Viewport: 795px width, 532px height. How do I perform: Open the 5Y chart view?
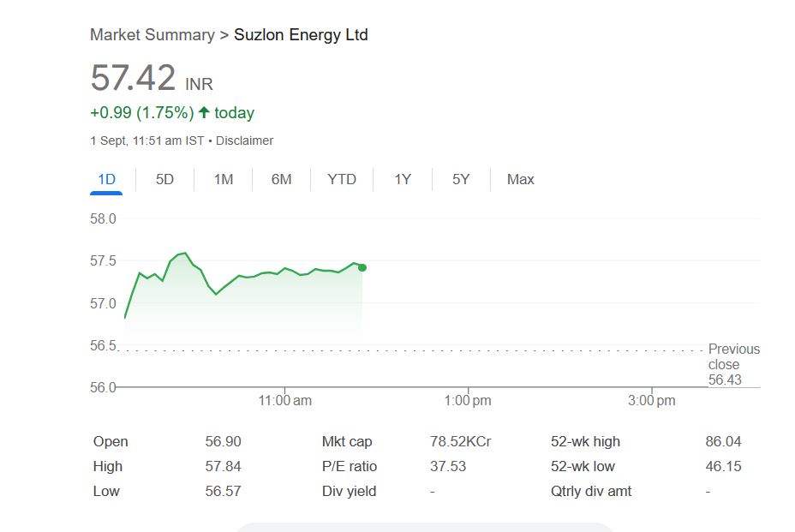[461, 179]
